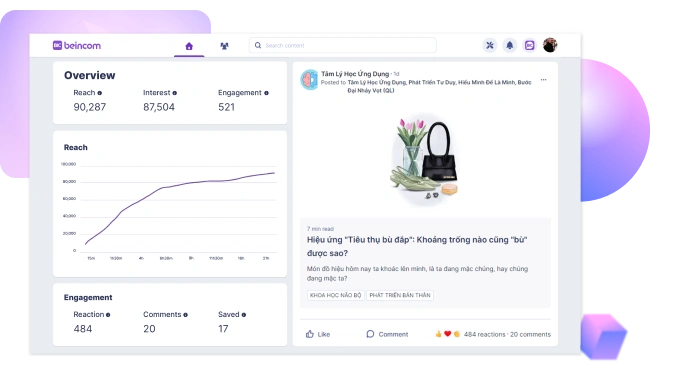Image resolution: width=673 pixels, height=386 pixels.
Task: Show Reaction info tooltip
Action: point(108,315)
